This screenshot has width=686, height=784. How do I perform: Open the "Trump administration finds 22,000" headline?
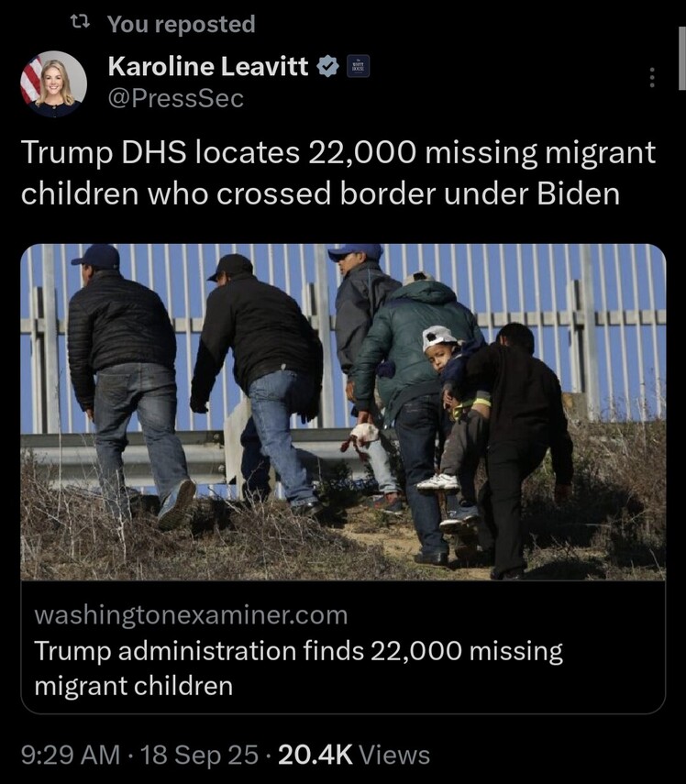298,668
